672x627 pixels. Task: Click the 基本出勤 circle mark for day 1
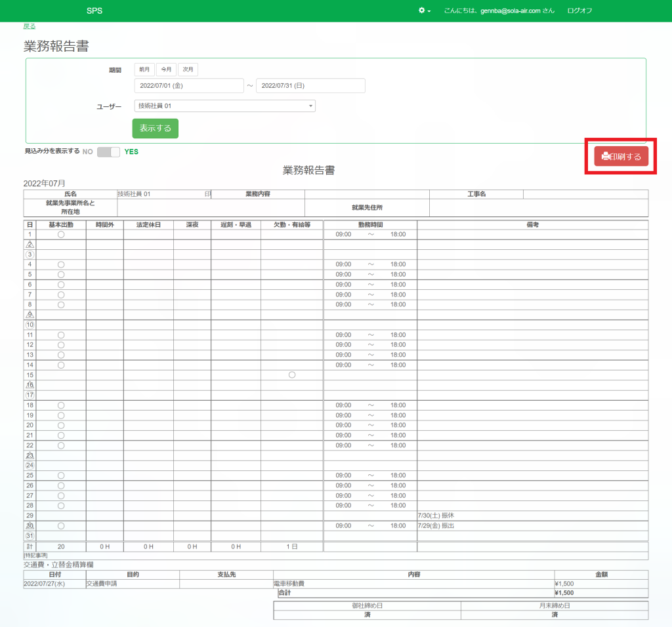pyautogui.click(x=61, y=235)
